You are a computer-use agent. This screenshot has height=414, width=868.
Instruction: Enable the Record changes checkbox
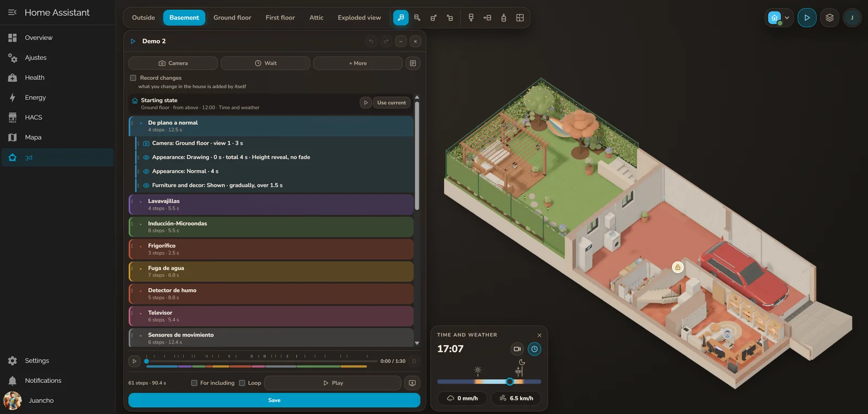(133, 78)
